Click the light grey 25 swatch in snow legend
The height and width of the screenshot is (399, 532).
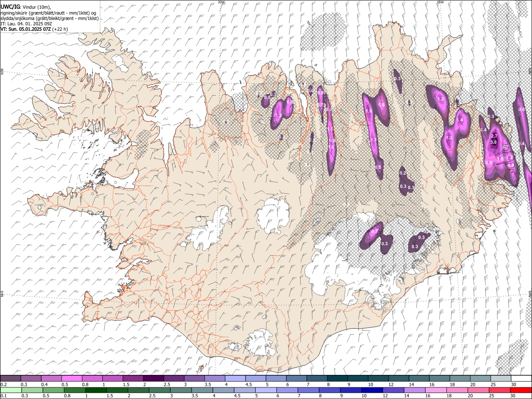pyautogui.click(x=500, y=379)
